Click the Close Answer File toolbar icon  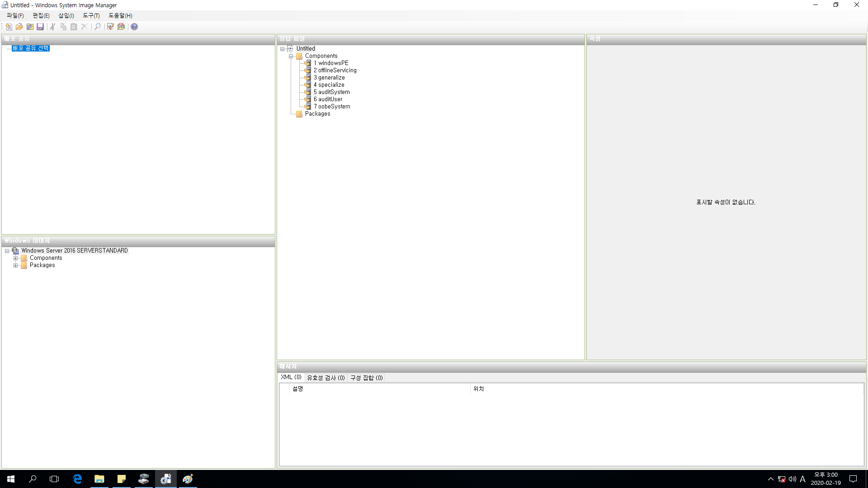pos(30,27)
